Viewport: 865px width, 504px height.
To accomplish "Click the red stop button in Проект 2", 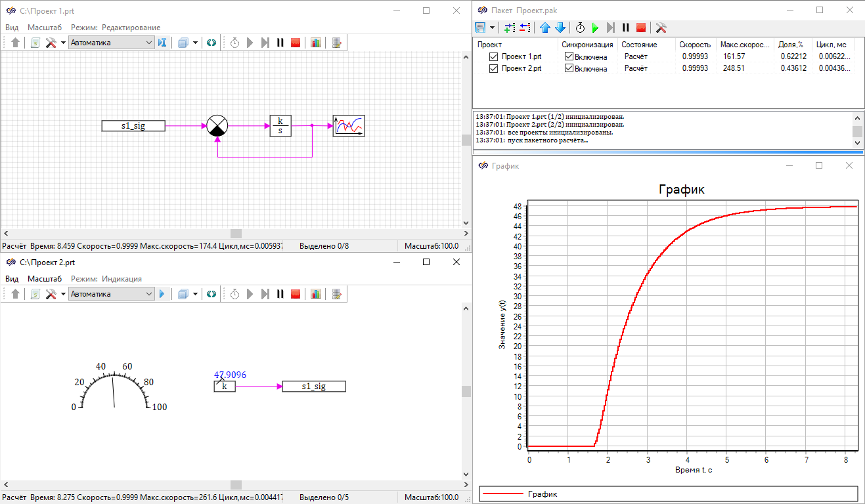I will 296,294.
